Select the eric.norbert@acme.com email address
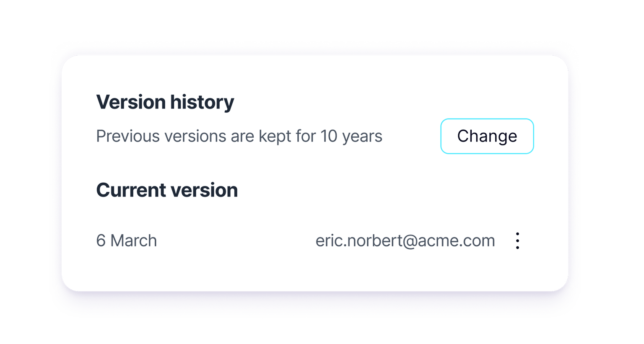Screen dimensions: 644x344 tap(405, 241)
